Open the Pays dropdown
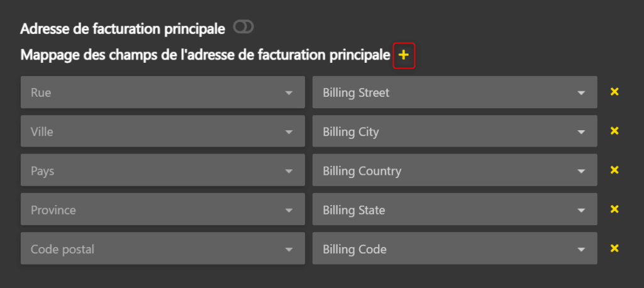Image resolution: width=644 pixels, height=288 pixels. coord(162,170)
